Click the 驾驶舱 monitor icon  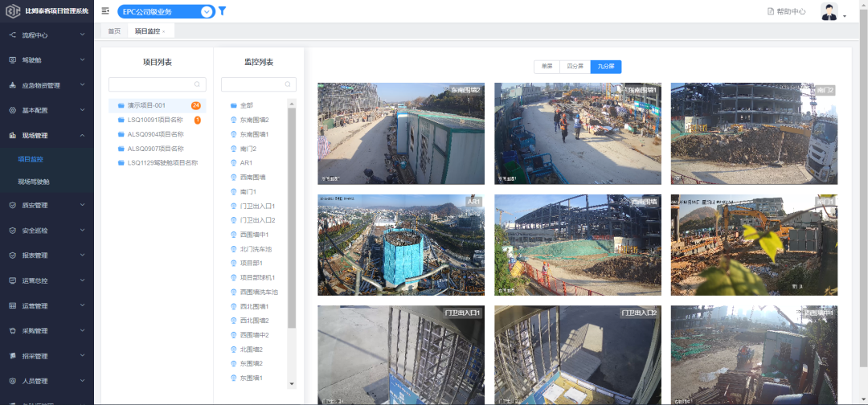tap(12, 59)
